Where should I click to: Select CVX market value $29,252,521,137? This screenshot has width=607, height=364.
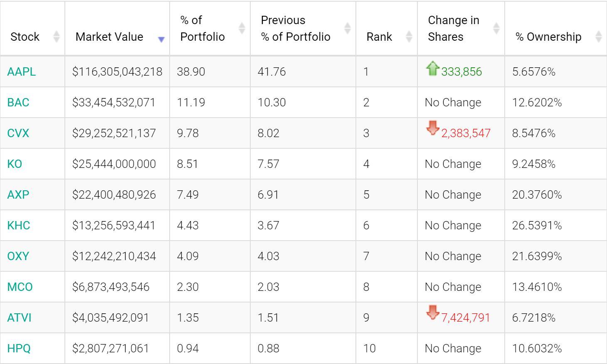pyautogui.click(x=114, y=133)
